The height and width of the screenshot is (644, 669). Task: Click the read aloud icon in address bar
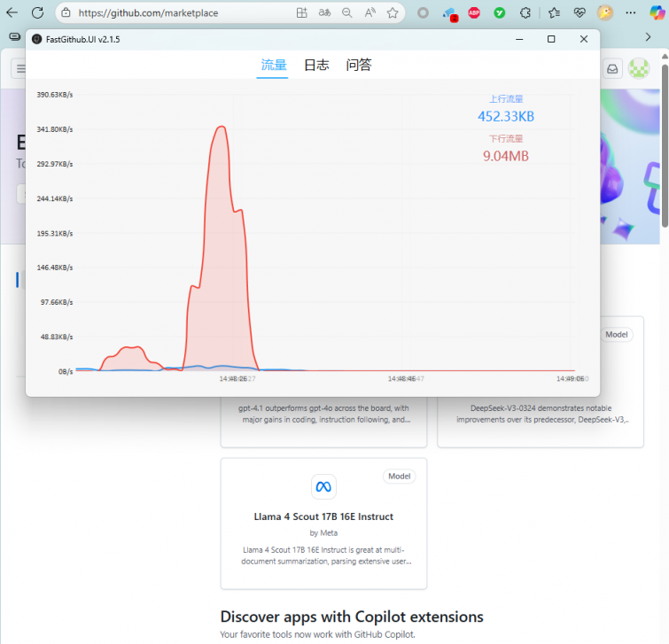(x=370, y=13)
